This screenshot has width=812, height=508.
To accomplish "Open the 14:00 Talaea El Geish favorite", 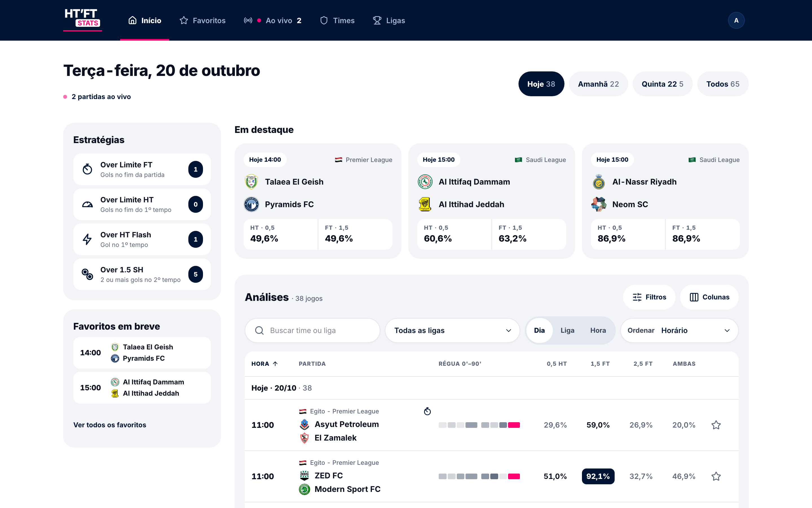I will 142,353.
